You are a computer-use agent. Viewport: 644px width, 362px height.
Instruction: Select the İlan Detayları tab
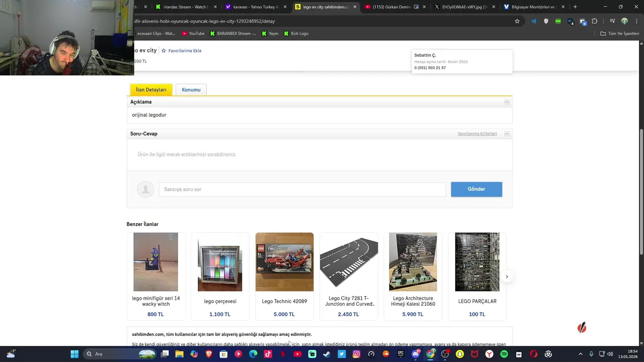tap(151, 89)
